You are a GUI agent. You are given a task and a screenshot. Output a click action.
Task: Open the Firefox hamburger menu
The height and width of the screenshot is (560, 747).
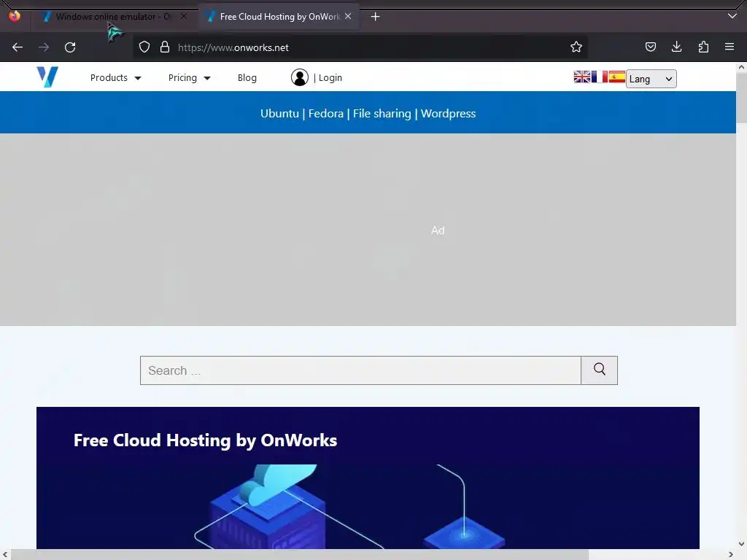729,47
